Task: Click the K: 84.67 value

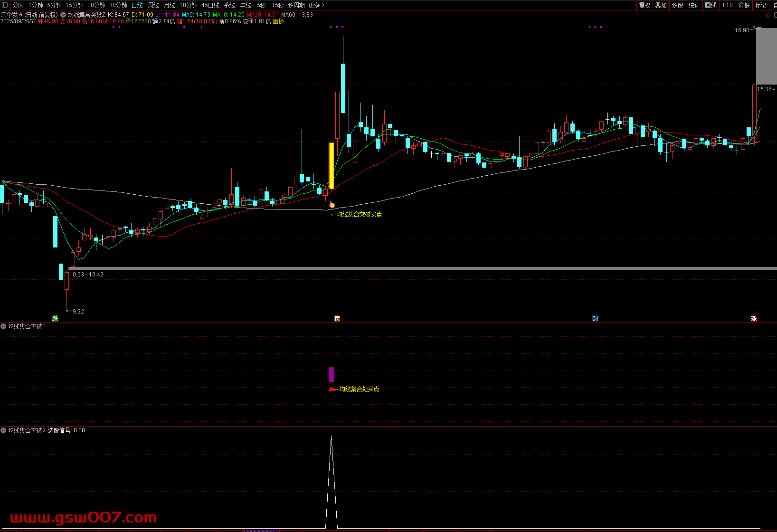Action: click(119, 15)
